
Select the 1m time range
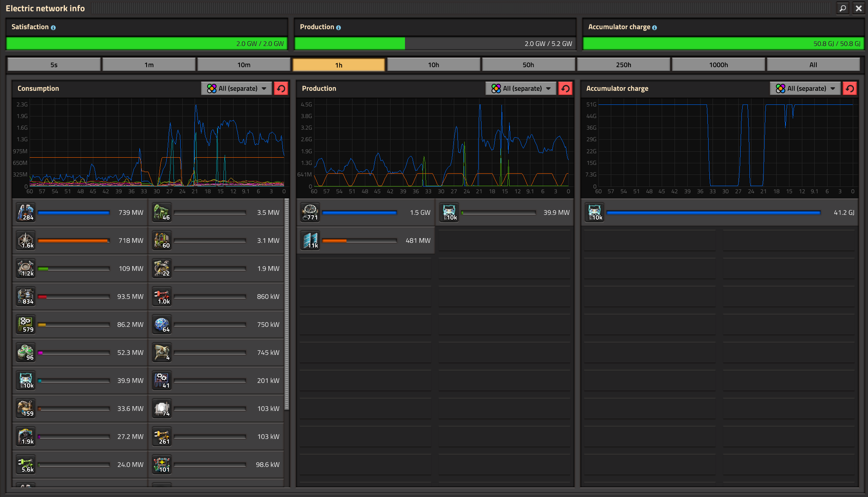click(x=149, y=64)
